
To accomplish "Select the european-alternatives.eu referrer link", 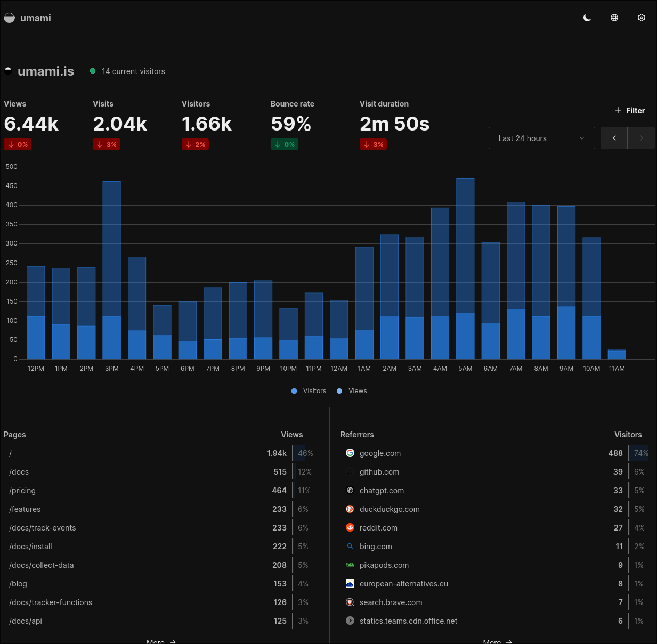I will [x=404, y=584].
